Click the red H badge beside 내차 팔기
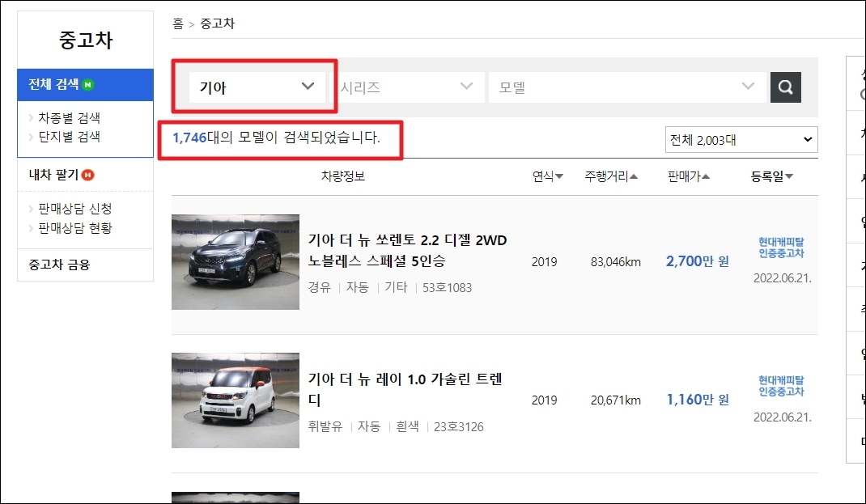 pyautogui.click(x=88, y=175)
